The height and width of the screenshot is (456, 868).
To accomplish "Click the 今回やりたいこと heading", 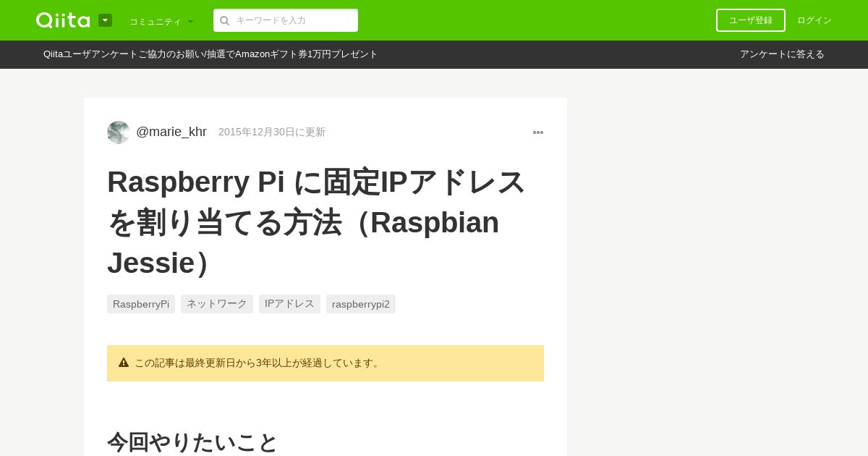I will click(192, 442).
